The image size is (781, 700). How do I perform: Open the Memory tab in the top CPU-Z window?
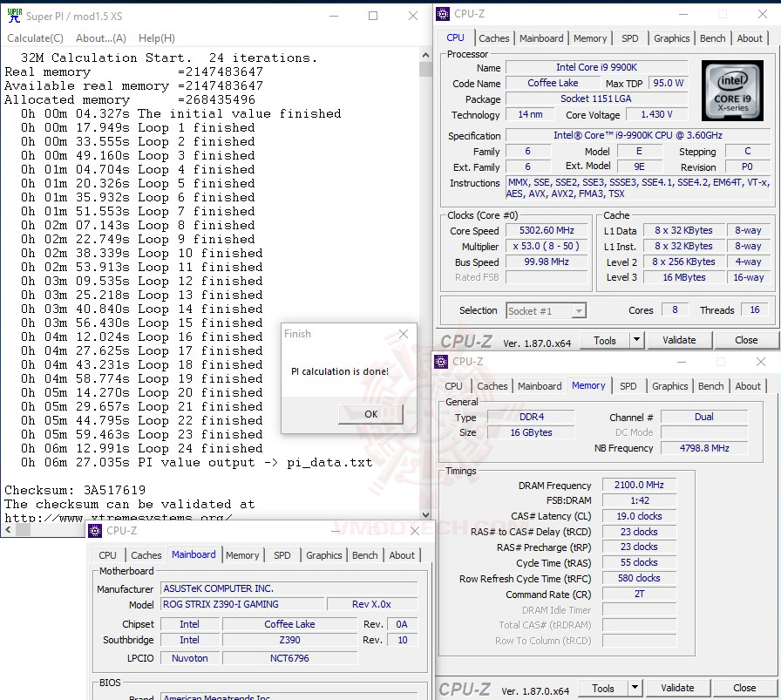(x=590, y=38)
